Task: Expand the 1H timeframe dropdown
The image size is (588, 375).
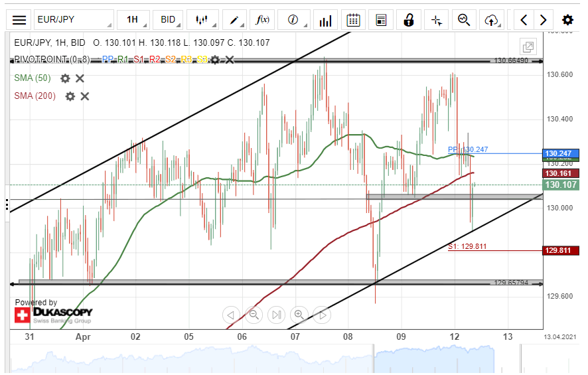Action: (132, 20)
